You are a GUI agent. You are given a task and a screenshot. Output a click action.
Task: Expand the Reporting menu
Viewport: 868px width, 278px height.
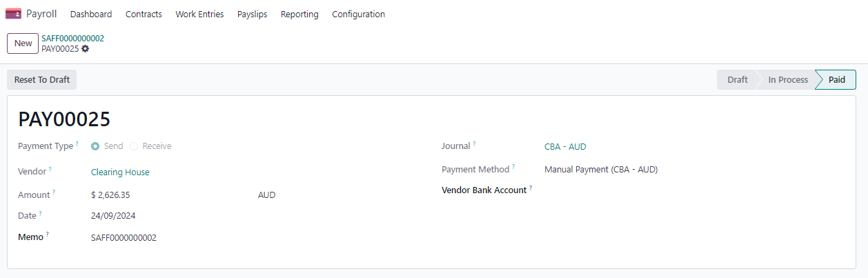(299, 14)
